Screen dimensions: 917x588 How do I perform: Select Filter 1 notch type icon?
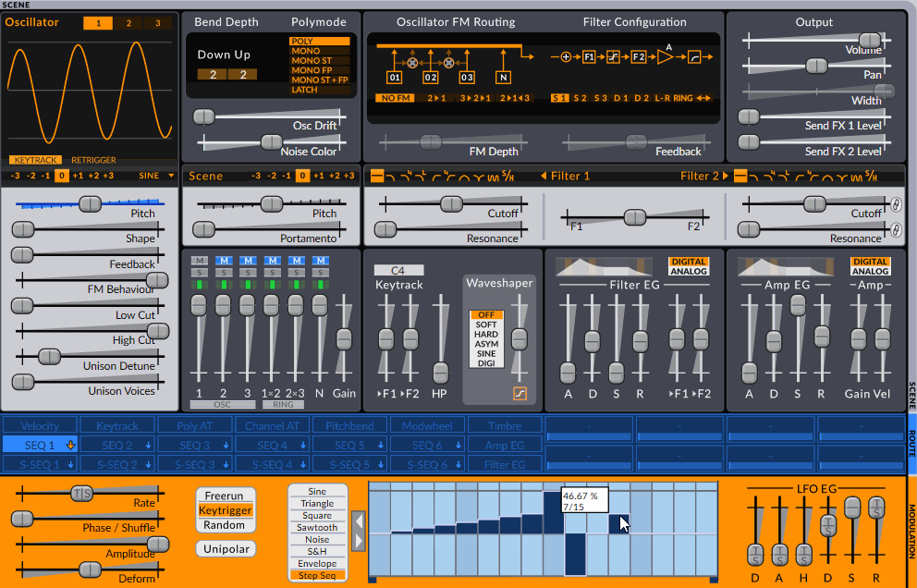click(479, 176)
